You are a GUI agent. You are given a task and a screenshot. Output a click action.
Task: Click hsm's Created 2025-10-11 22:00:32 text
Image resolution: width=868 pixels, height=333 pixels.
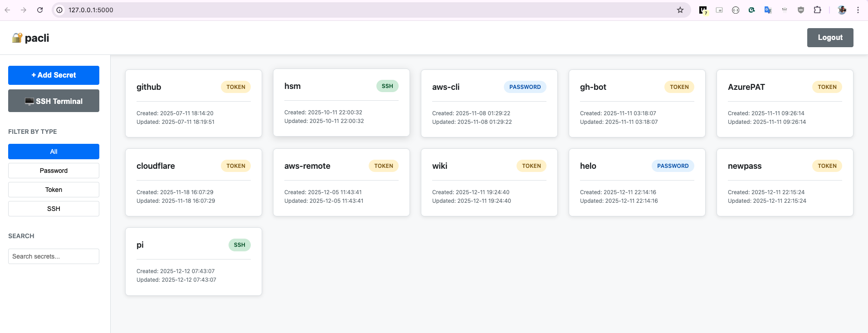point(323,113)
